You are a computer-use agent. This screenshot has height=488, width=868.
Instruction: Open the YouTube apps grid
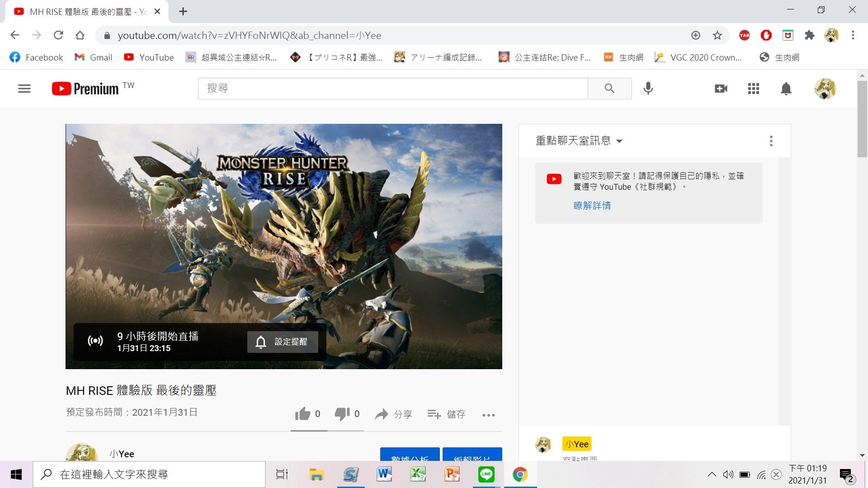[753, 88]
